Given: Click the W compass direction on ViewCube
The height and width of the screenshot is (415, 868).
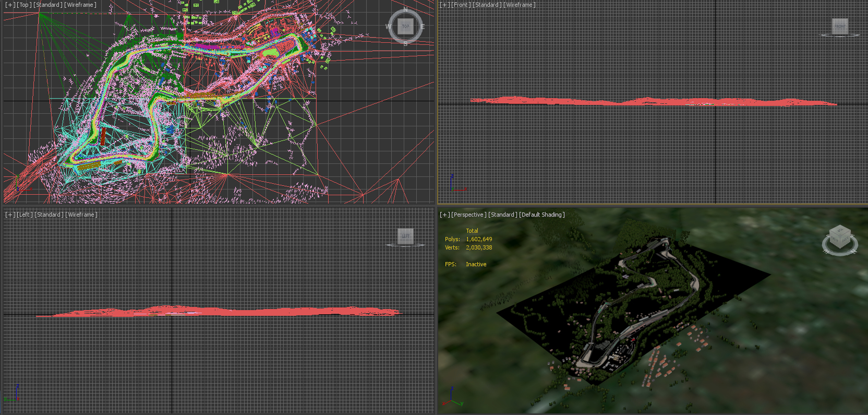Looking at the screenshot, I should tap(388, 27).
